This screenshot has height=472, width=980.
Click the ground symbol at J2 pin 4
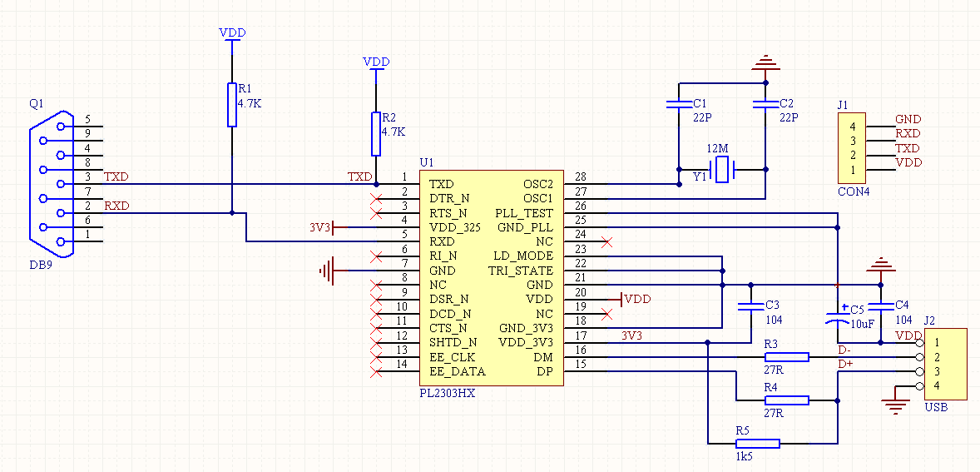click(x=896, y=408)
